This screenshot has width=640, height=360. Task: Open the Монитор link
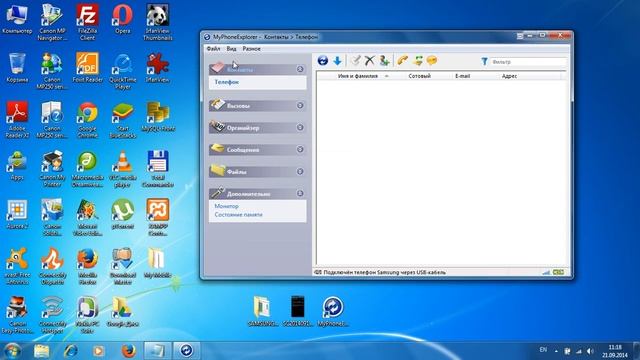click(x=226, y=206)
